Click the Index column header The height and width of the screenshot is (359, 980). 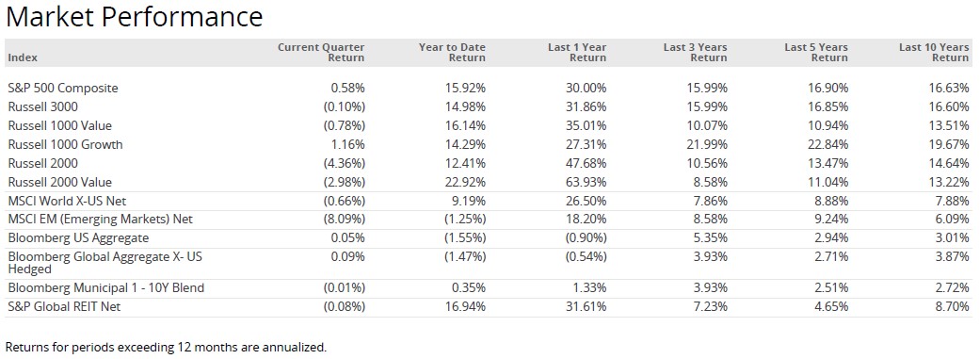23,57
